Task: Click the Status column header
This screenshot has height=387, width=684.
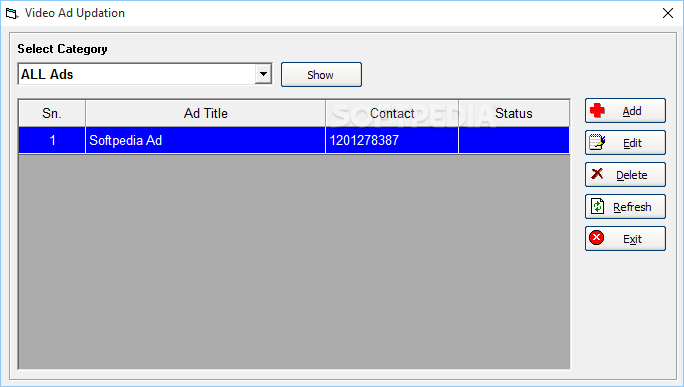Action: (514, 113)
